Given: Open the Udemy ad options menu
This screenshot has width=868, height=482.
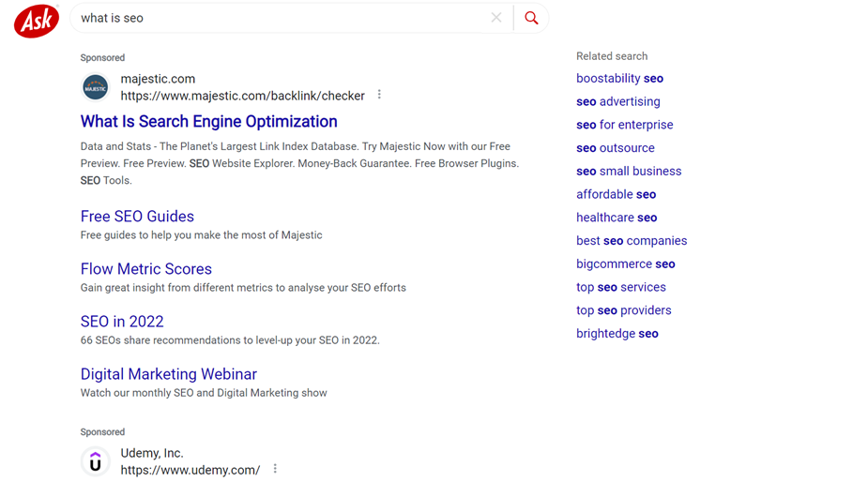Looking at the screenshot, I should [275, 469].
